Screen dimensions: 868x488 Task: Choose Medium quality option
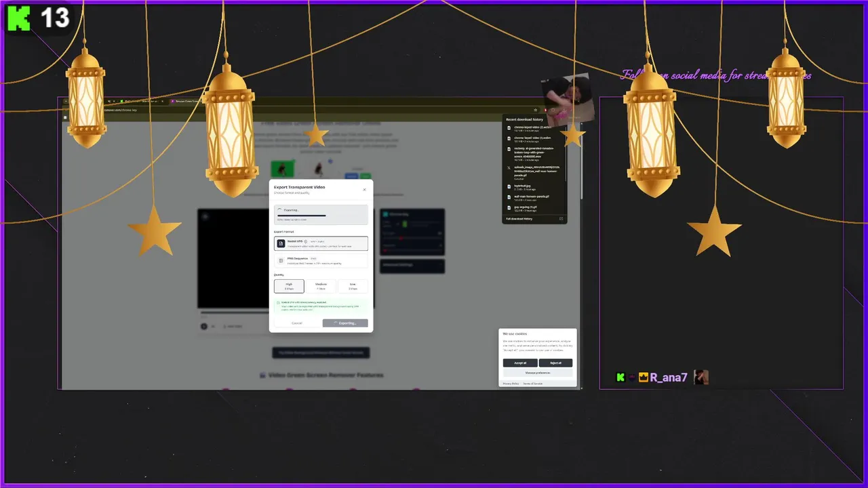tap(321, 286)
